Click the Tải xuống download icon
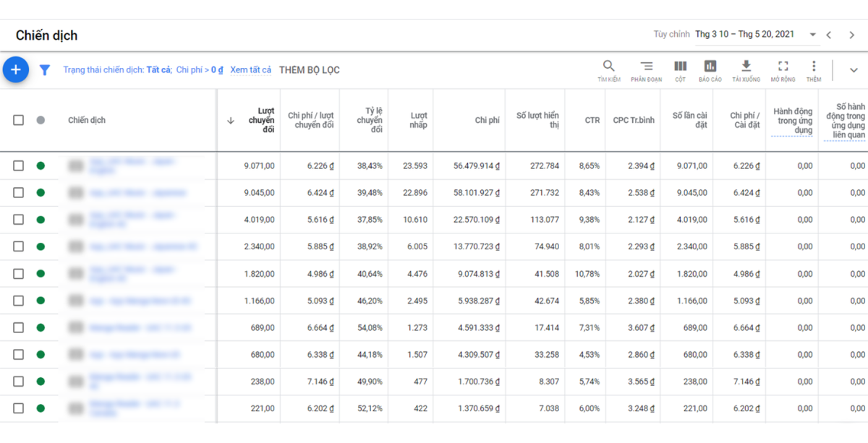868x443 pixels. (746, 70)
